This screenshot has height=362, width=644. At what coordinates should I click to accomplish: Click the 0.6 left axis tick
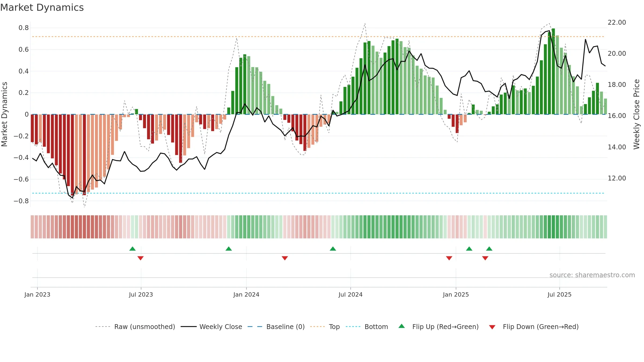(24, 50)
